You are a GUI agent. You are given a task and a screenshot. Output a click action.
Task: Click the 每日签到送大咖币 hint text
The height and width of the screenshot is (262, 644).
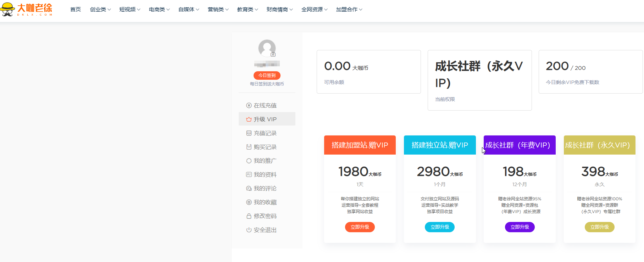click(267, 84)
